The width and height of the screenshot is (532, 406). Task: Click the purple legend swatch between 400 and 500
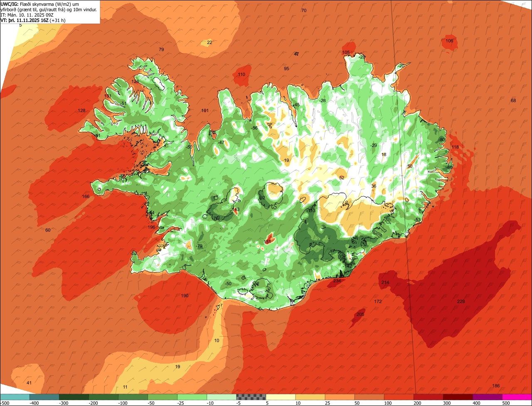coord(488,397)
